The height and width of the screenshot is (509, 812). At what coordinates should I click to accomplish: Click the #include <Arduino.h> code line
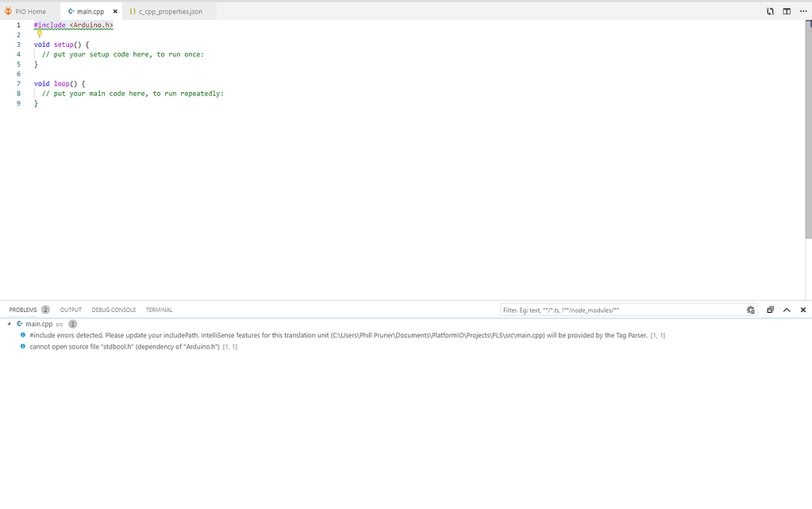[x=74, y=25]
